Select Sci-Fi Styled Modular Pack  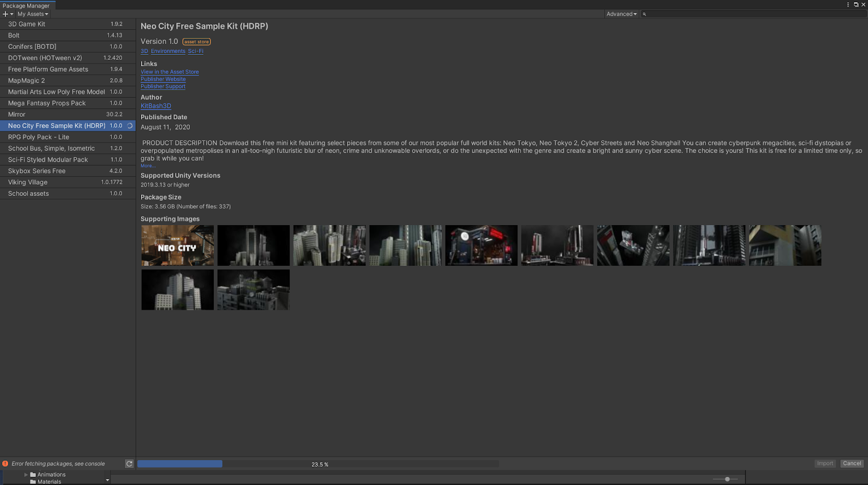[x=68, y=159]
